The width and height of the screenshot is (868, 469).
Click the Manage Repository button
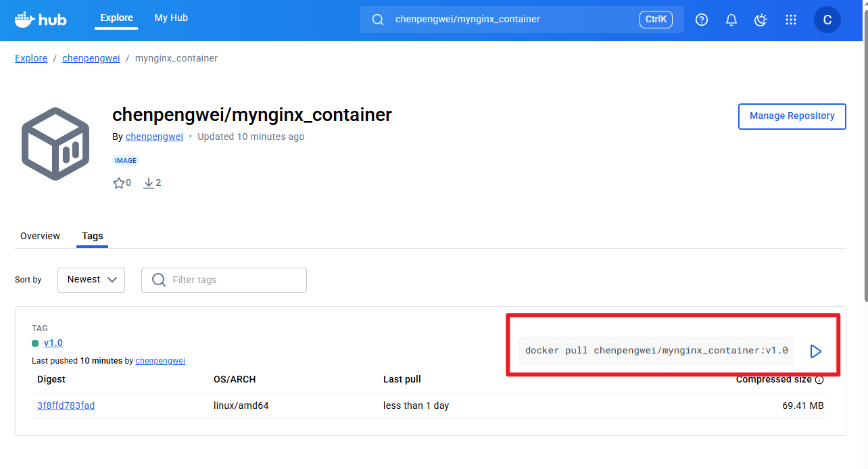pos(792,116)
